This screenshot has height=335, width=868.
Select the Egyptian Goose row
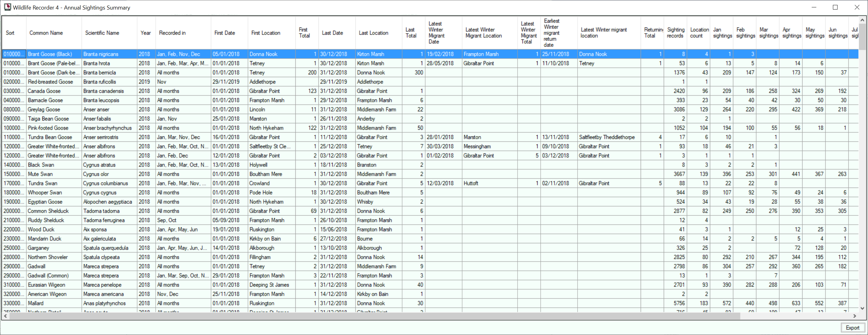pos(430,201)
